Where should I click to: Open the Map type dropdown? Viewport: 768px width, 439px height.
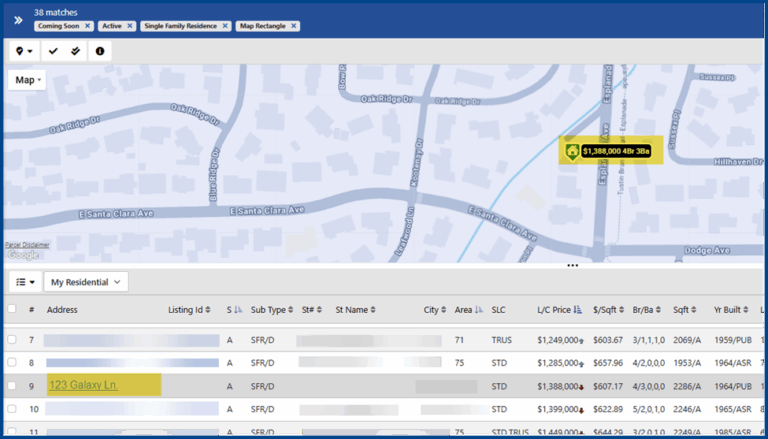pyautogui.click(x=28, y=80)
